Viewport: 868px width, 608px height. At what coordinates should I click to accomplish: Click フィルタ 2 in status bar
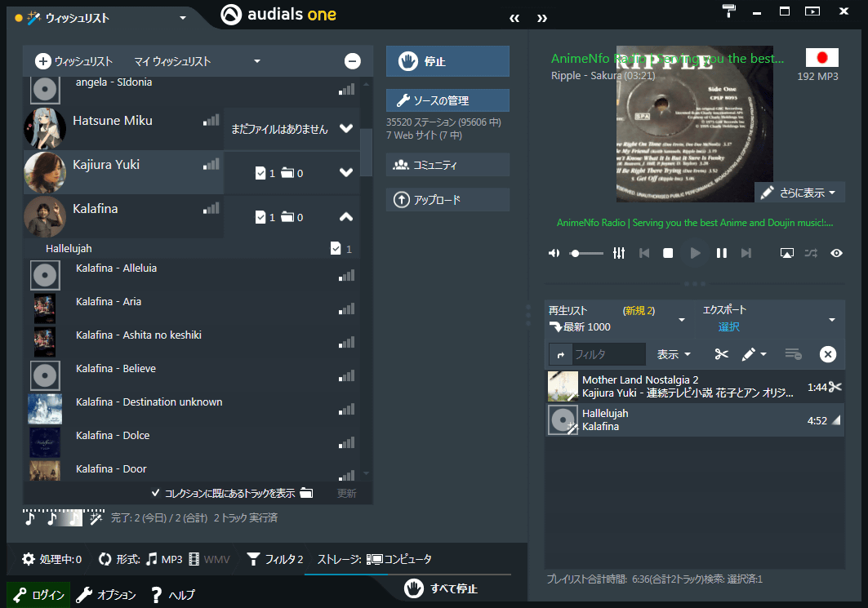(275, 559)
